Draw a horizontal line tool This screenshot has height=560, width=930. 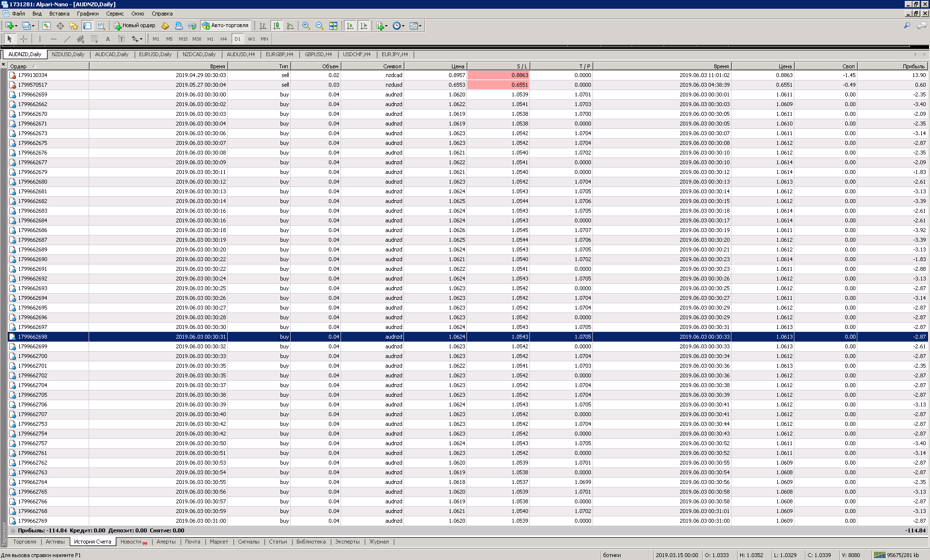[x=53, y=39]
